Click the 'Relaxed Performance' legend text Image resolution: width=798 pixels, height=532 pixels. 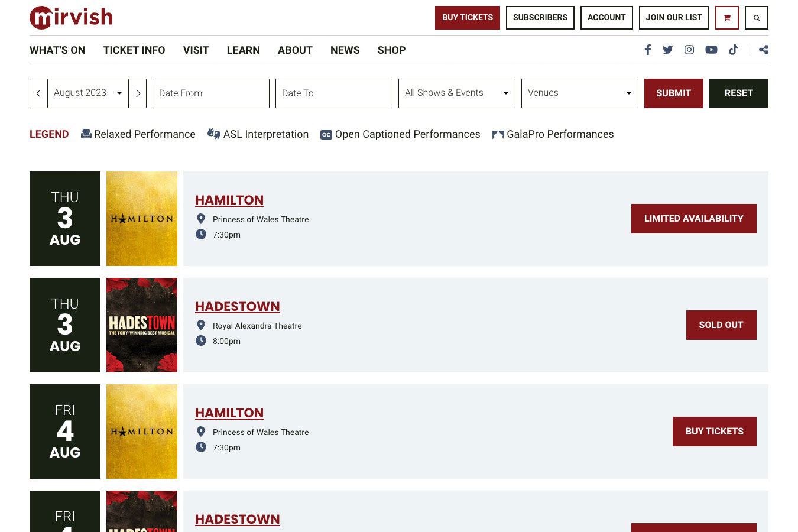[x=145, y=134]
